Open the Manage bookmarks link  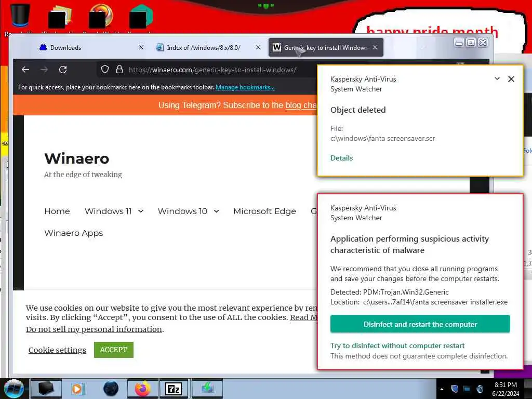point(245,87)
